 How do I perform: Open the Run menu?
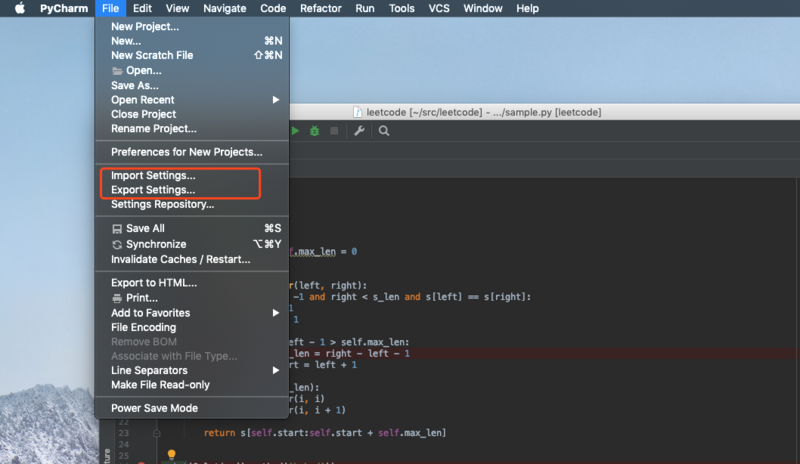tap(365, 8)
